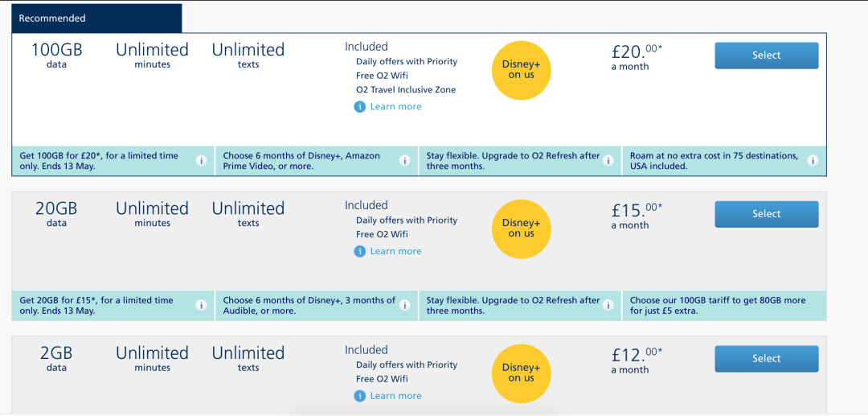868x416 pixels.
Task: Click the info icon beside 20GB plan's Learn more
Action: tap(360, 251)
